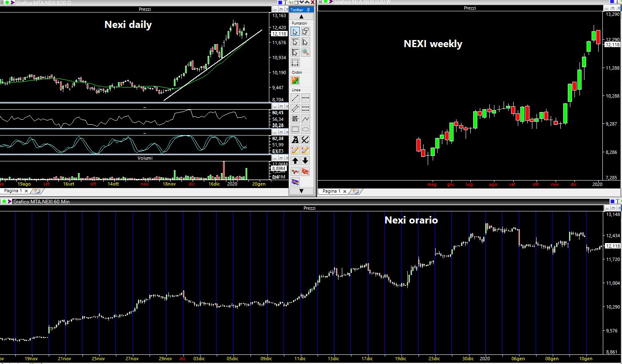Viewport: 622px width, 364px height.
Task: Click the 12,118 price tag on daily axis
Action: coord(279,34)
